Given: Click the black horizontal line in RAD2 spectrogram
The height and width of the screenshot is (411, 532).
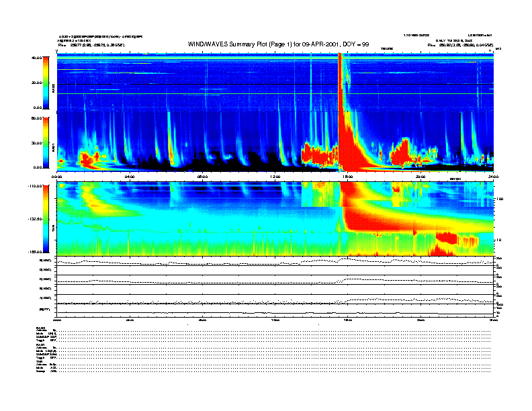Looking at the screenshot, I should pyautogui.click(x=275, y=84).
